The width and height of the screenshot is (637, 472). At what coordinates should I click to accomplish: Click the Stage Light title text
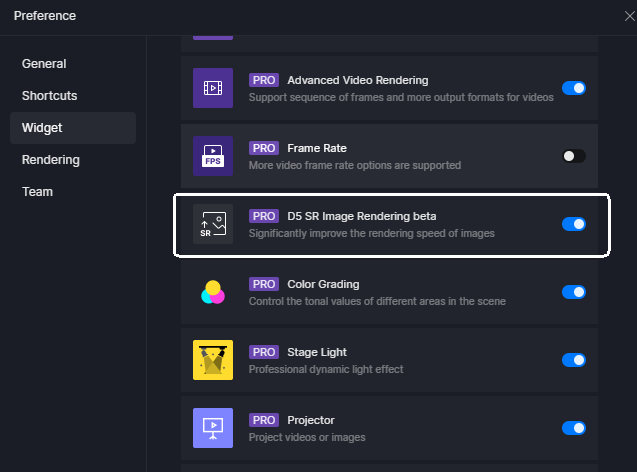[x=317, y=352]
